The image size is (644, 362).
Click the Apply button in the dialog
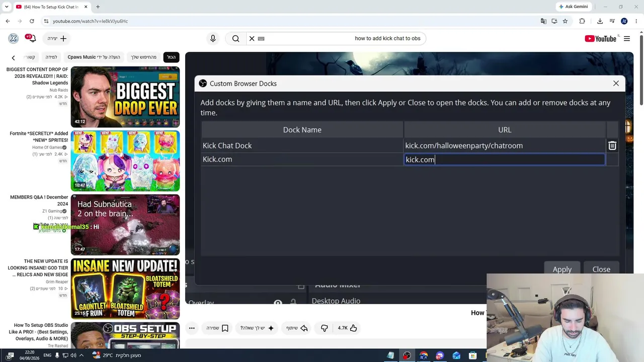coord(562,269)
